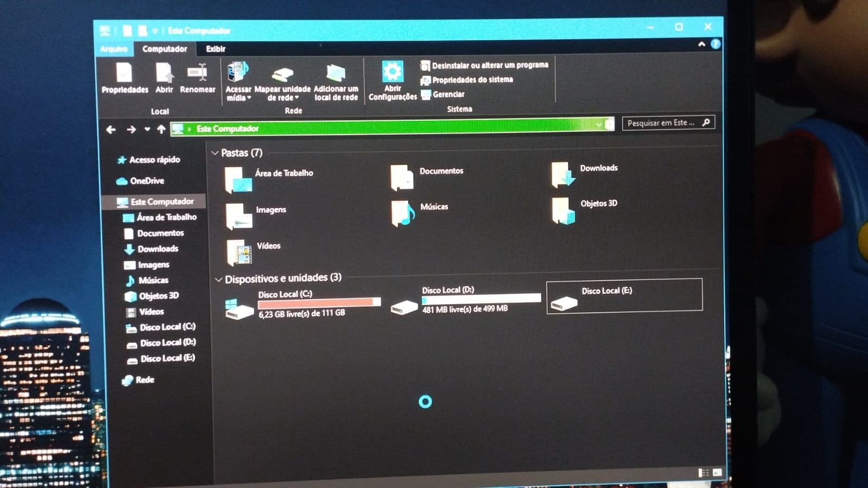The image size is (868, 488).
Task: Select the Vídeos folder icon
Action: (x=239, y=252)
